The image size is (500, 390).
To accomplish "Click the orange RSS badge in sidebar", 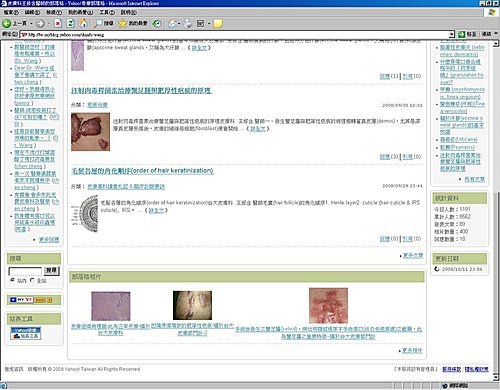I will tap(39, 300).
